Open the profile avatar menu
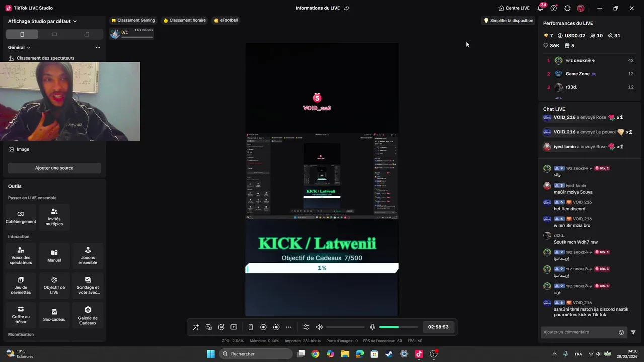Viewport: 644px width, 362px height. pos(581,8)
